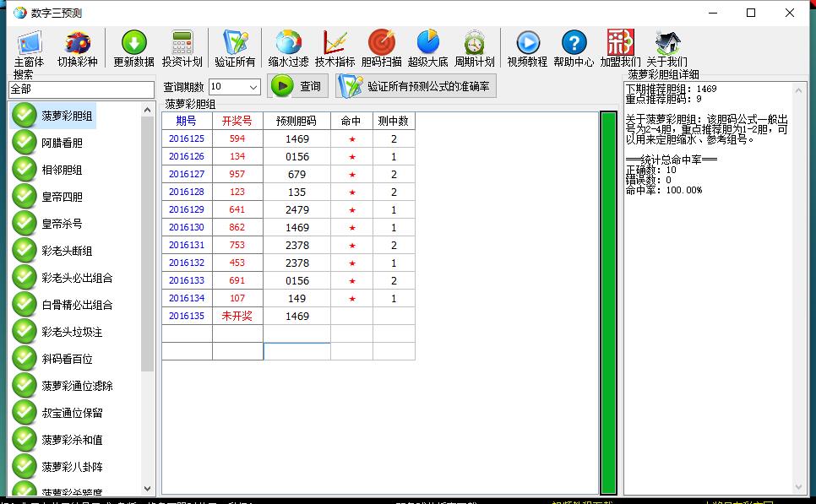This screenshot has width=816, height=504.
Task: Expand the 查询期数 dropdown
Action: (253, 87)
